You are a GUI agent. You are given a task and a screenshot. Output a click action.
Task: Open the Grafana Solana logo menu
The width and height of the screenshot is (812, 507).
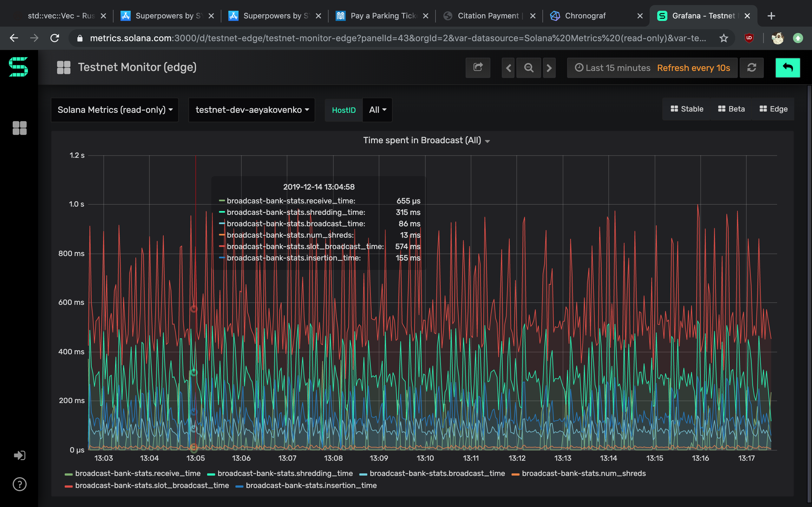[18, 67]
